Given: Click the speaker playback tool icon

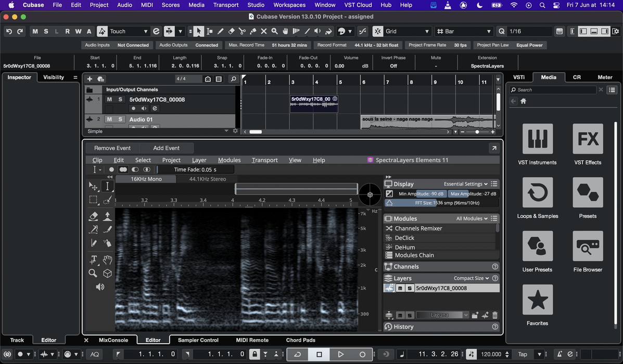Looking at the screenshot, I should (100, 287).
